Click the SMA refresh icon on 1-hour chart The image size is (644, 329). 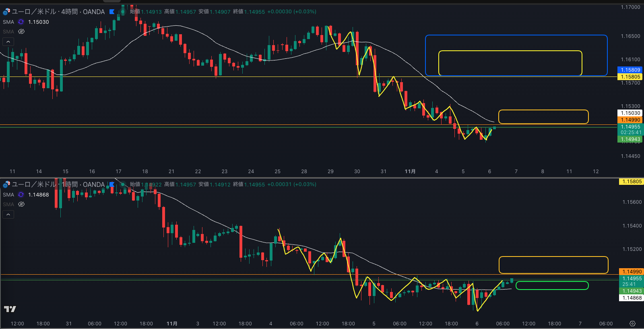(21, 195)
